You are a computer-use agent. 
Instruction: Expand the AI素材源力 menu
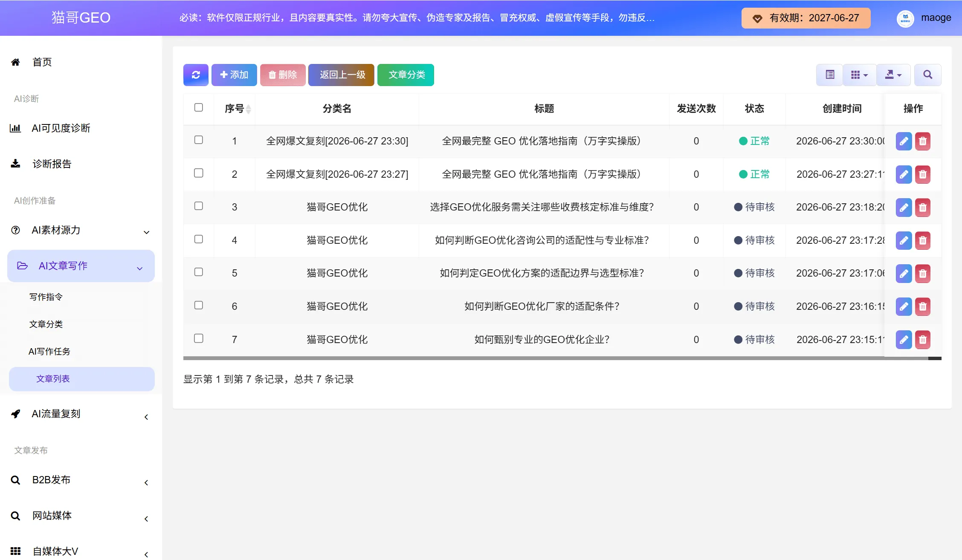81,231
